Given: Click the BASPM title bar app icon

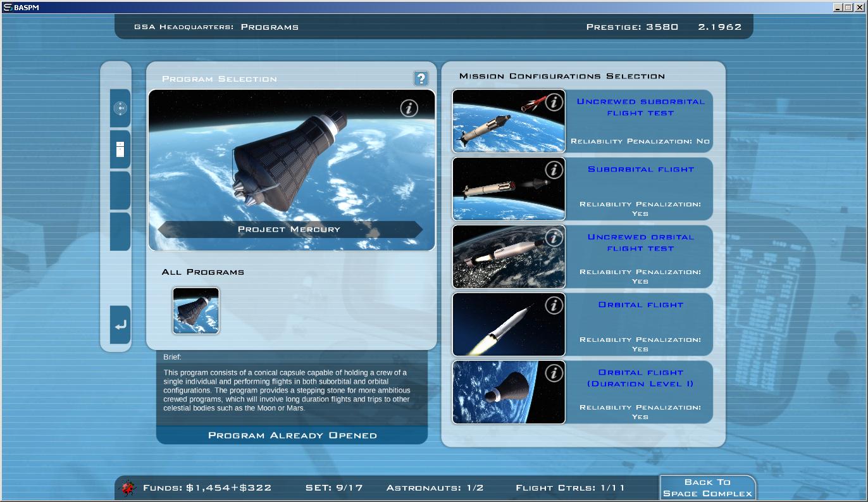Looking at the screenshot, I should (x=8, y=8).
